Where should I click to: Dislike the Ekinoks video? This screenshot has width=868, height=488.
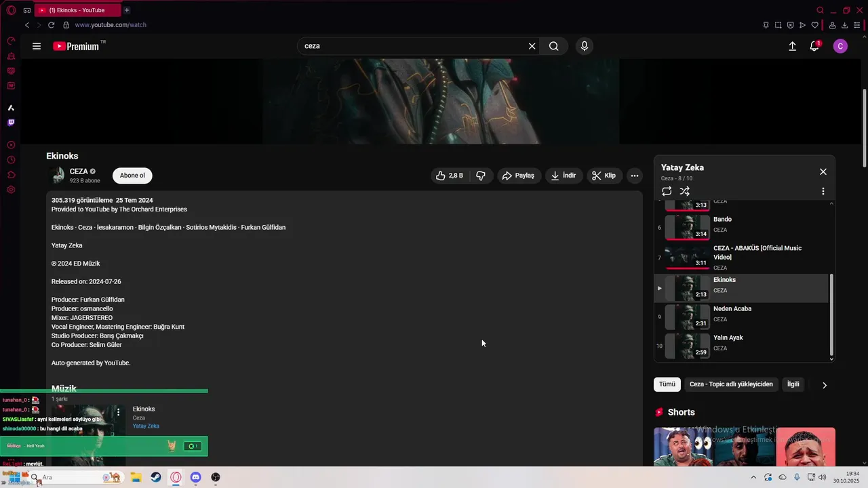tap(481, 176)
